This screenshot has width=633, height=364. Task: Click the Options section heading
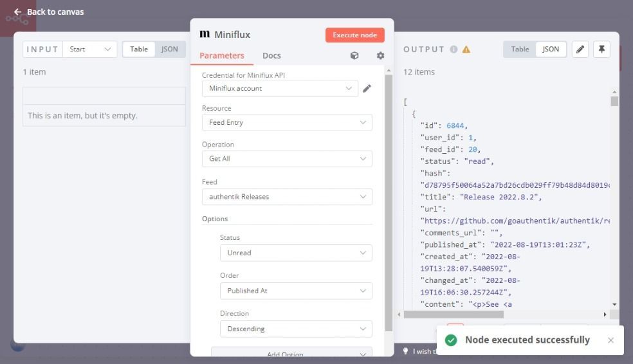pos(215,219)
